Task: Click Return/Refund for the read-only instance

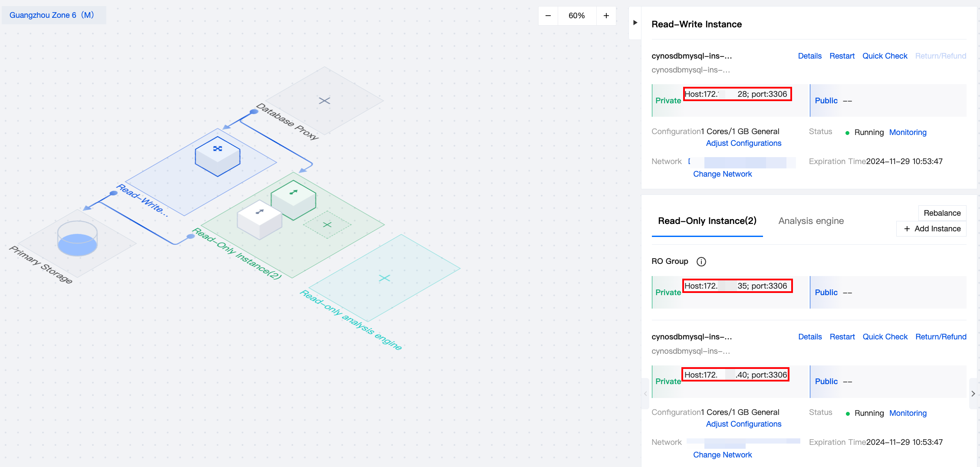Action: click(x=941, y=337)
